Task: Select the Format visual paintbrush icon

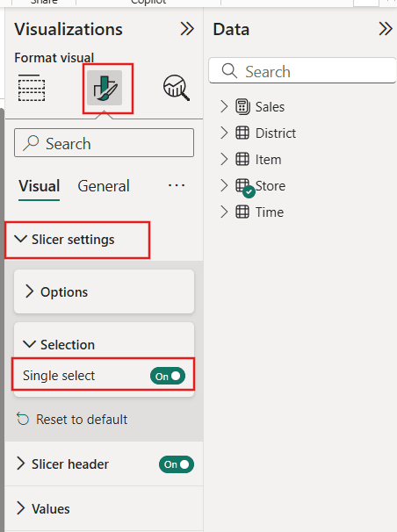Action: [105, 88]
